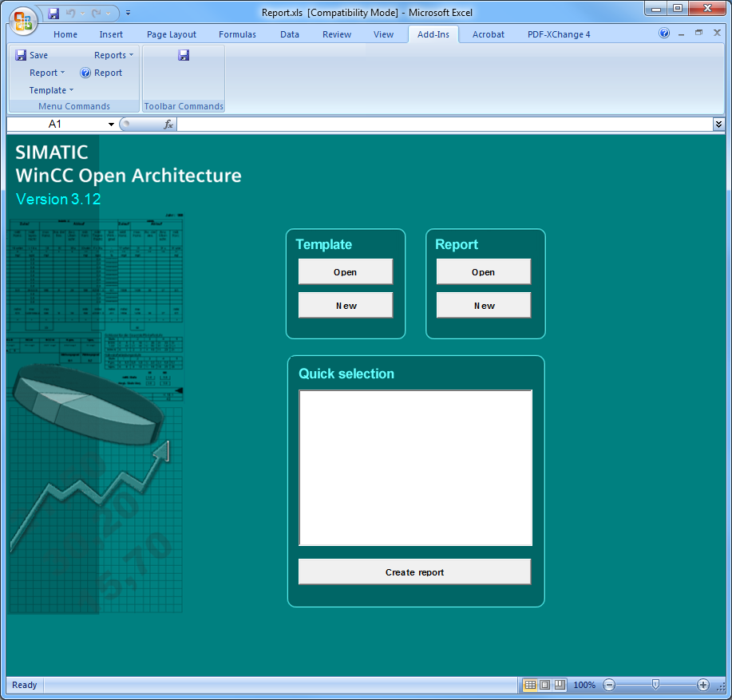Click the 100% zoom level indicator
The width and height of the screenshot is (732, 700).
point(584,685)
